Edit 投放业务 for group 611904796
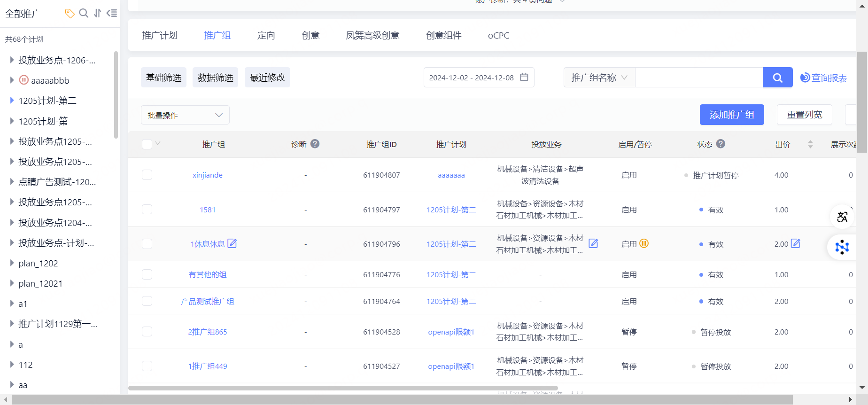 [x=593, y=243]
